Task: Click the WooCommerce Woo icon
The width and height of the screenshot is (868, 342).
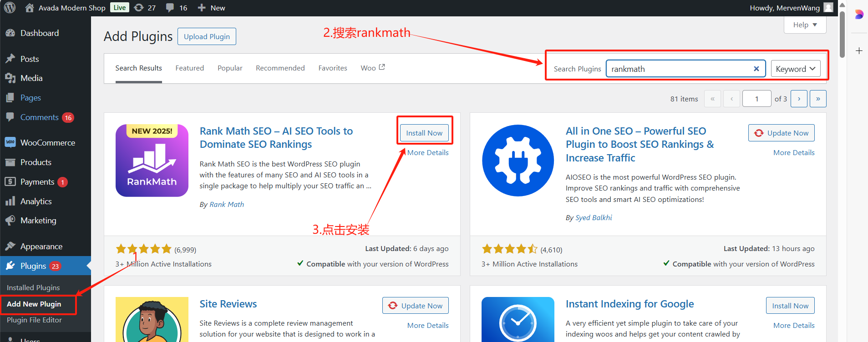Action: 10,142
